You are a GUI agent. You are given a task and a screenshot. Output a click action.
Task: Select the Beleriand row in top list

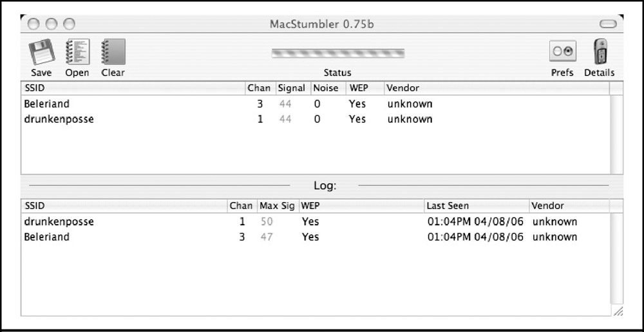tap(316, 104)
